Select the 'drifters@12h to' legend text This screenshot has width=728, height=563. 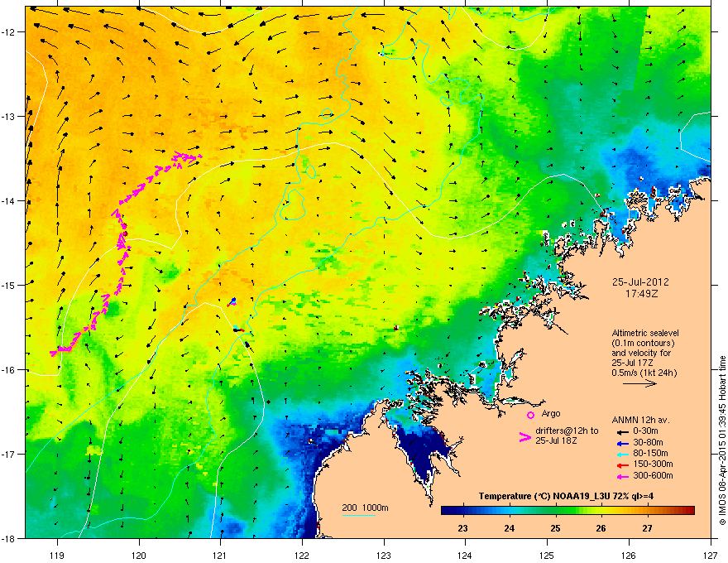[x=567, y=431]
